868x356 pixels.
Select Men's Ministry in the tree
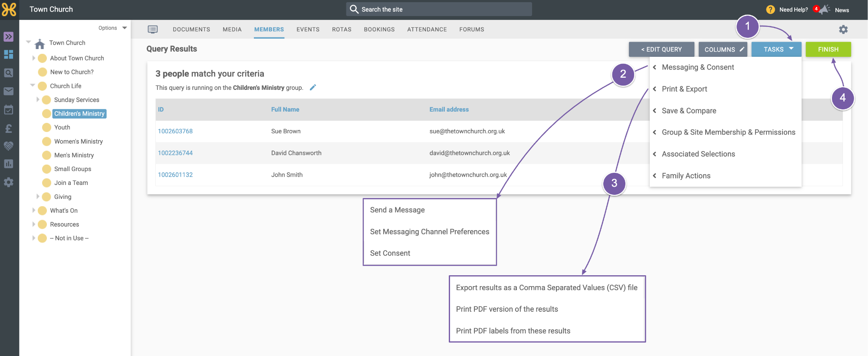tap(74, 155)
